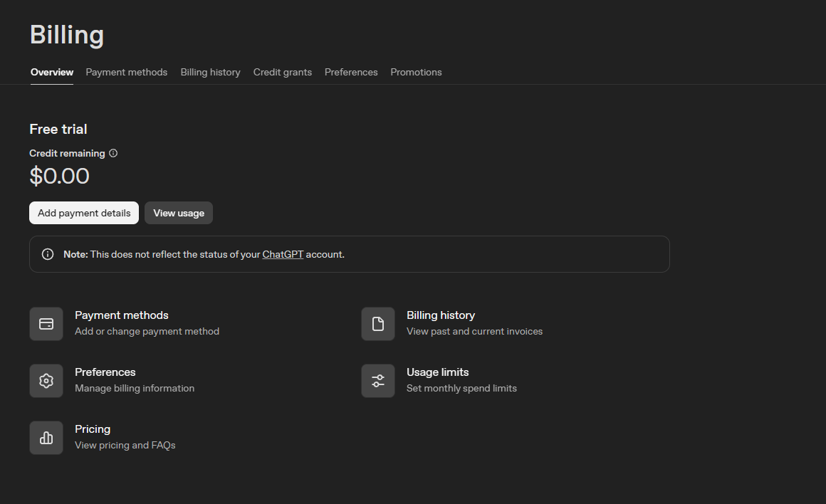Open the Billing history card title
Image resolution: width=826 pixels, height=504 pixels.
pyautogui.click(x=441, y=315)
